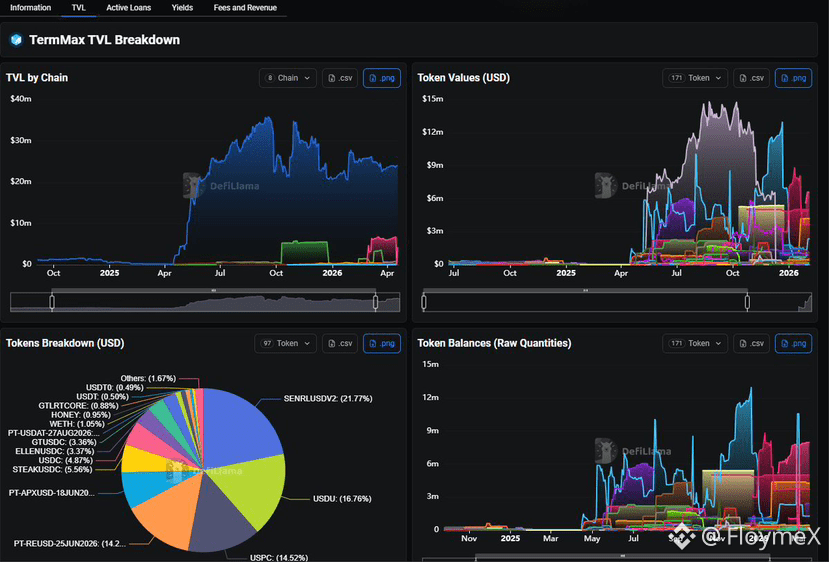Export TVL by Chain data as .csv

[x=340, y=78]
